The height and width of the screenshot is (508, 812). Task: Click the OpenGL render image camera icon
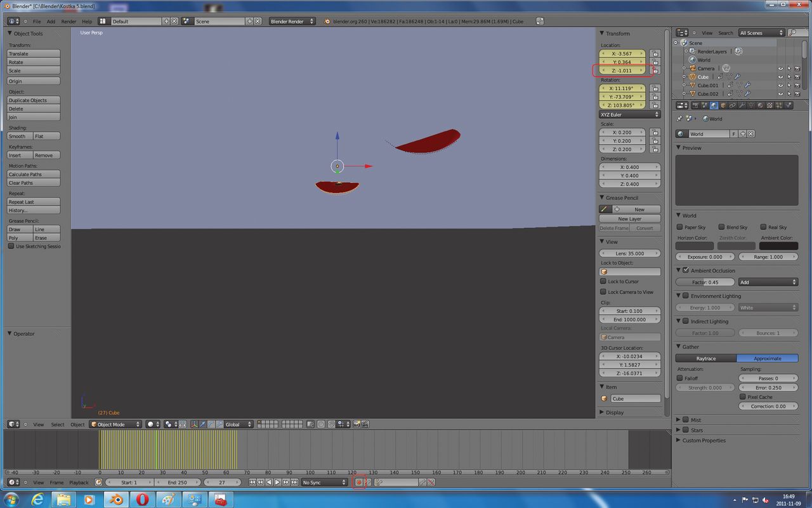pos(357,424)
